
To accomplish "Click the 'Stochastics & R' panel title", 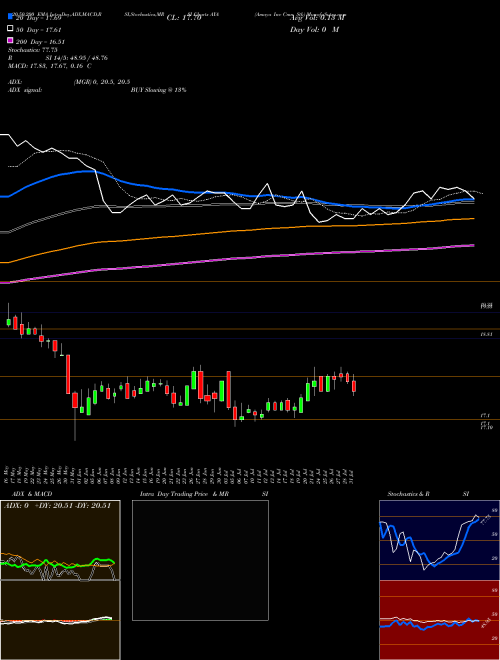I will (409, 494).
